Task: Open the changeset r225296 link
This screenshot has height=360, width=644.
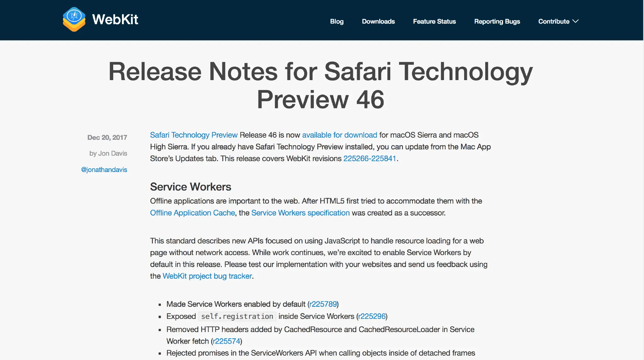Action: pos(372,316)
